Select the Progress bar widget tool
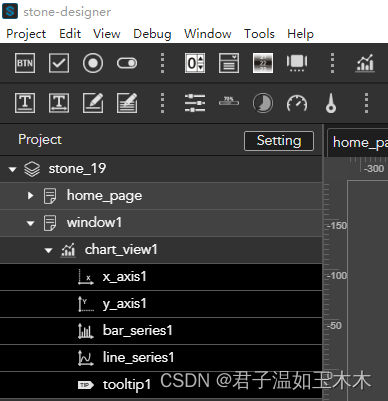This screenshot has height=401, width=388. [229, 101]
